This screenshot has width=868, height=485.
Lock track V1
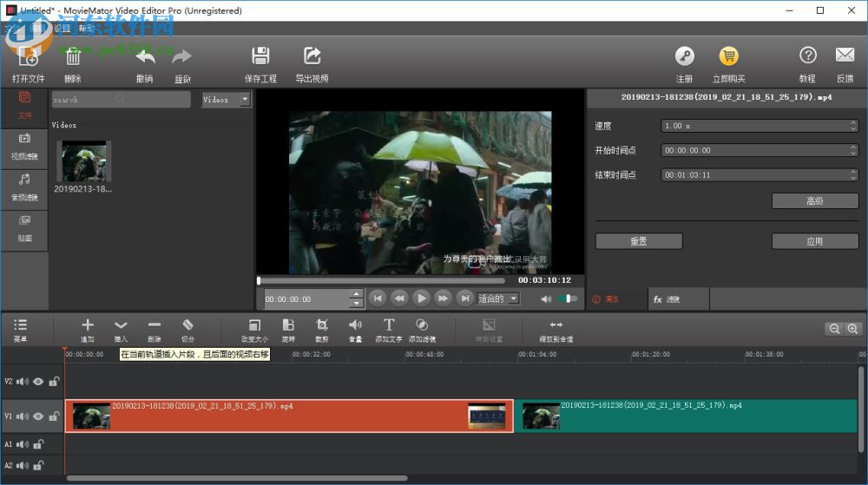54,416
